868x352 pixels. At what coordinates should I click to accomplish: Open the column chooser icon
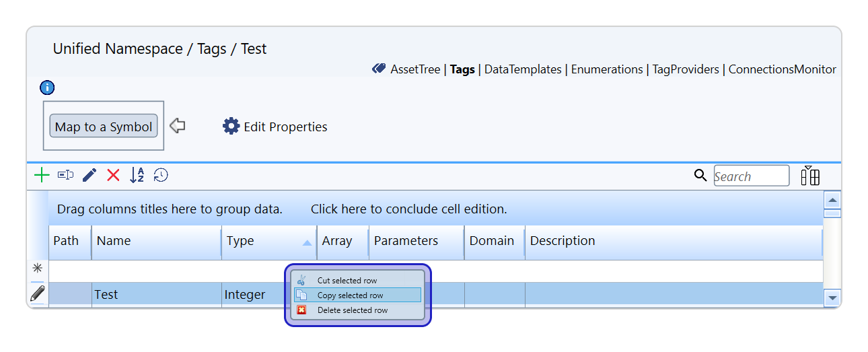[x=810, y=176]
